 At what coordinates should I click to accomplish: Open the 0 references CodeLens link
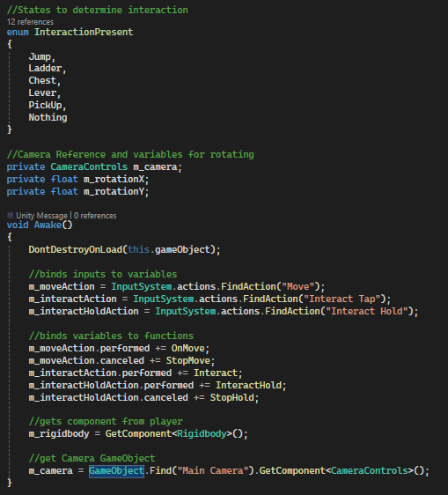coord(95,216)
